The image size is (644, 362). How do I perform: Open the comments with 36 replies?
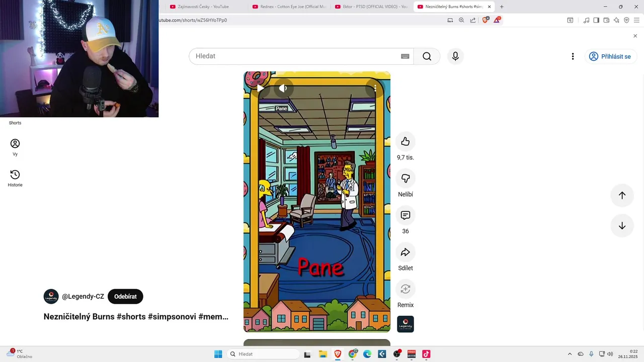[x=406, y=215]
